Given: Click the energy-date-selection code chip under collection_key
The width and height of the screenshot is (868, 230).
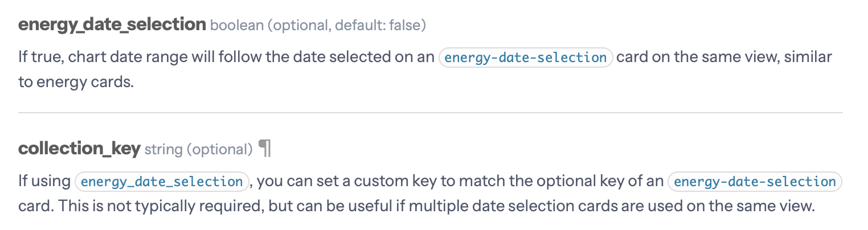Looking at the screenshot, I should click(755, 182).
